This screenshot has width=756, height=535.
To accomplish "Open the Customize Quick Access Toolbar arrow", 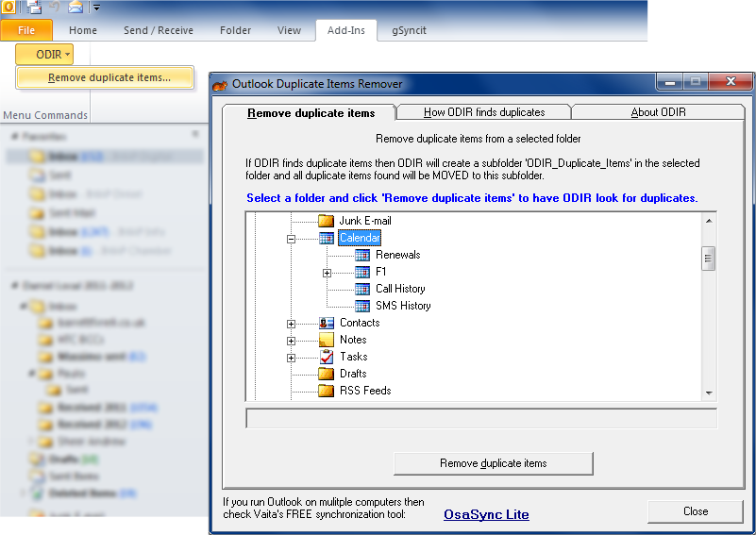I will coord(96,8).
